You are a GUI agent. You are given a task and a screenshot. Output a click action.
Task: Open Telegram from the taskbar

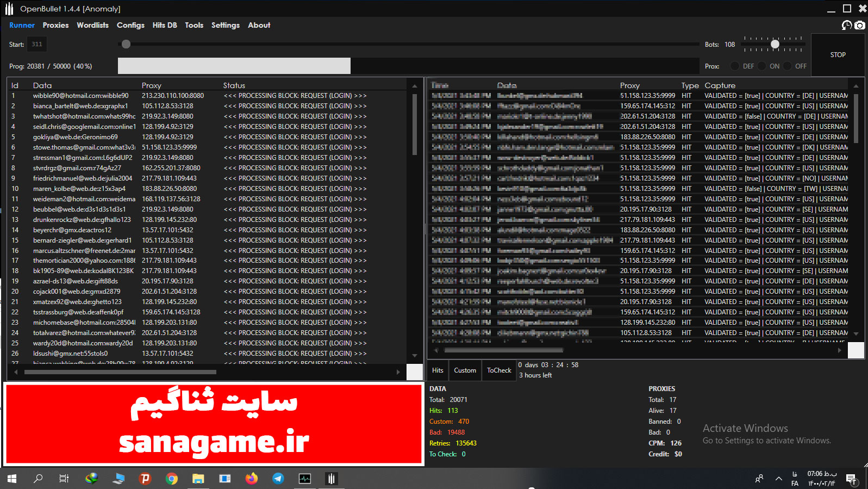click(278, 479)
